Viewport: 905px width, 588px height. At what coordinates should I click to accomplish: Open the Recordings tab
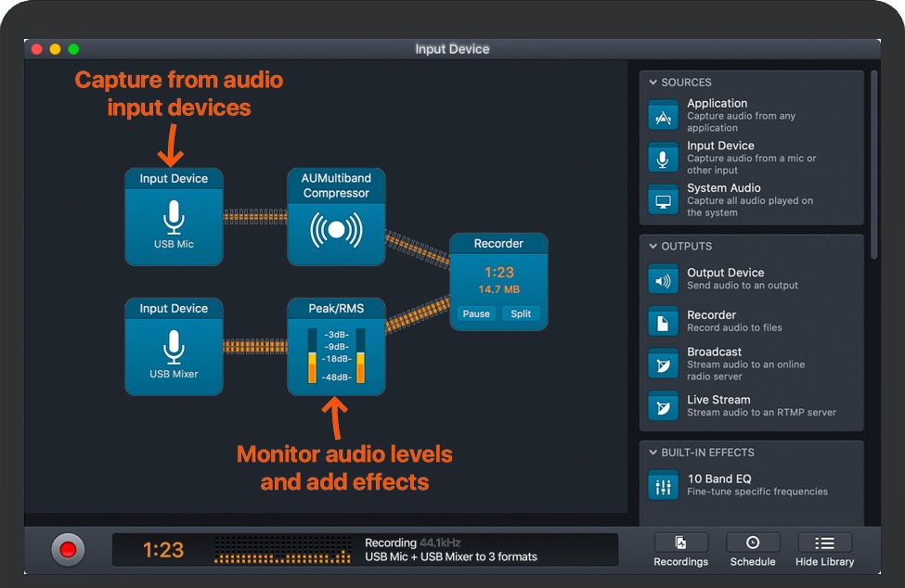[x=680, y=550]
